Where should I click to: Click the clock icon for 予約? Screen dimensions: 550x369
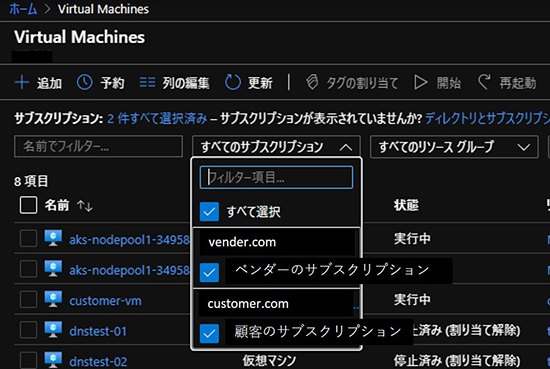85,83
